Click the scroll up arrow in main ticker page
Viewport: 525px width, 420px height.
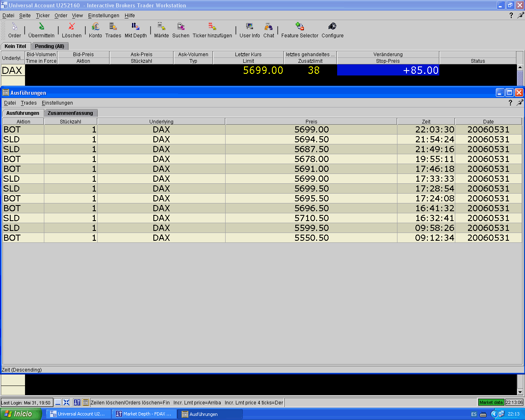point(520,68)
